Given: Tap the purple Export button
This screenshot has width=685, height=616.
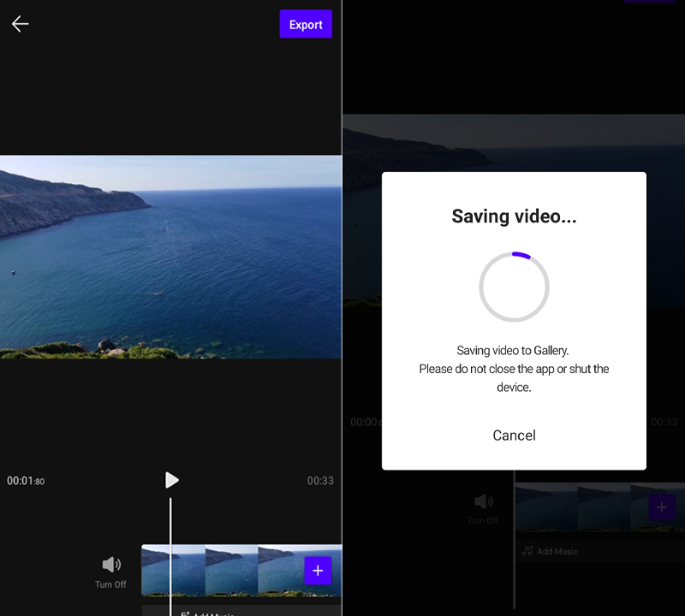Looking at the screenshot, I should (x=306, y=24).
